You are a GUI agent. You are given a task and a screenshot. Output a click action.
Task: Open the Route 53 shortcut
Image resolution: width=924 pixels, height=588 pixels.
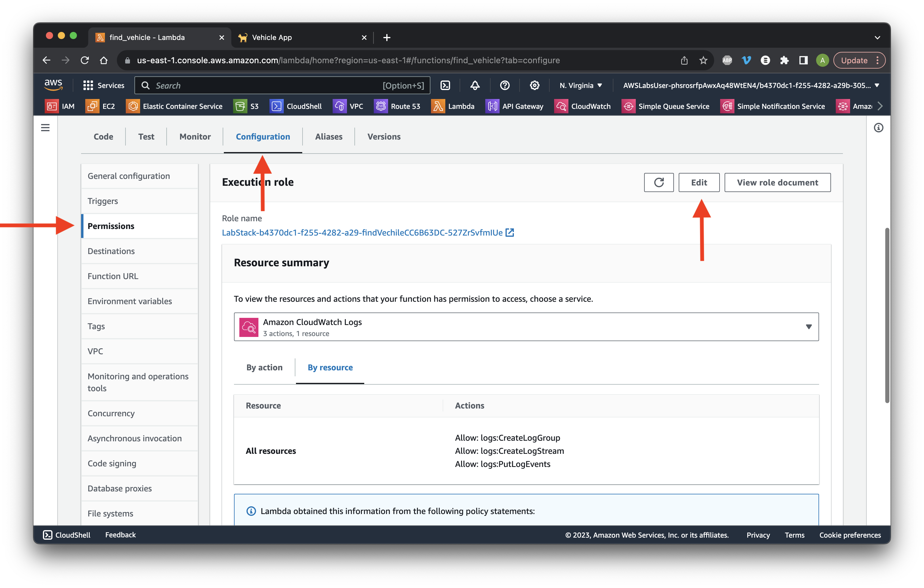tap(397, 106)
